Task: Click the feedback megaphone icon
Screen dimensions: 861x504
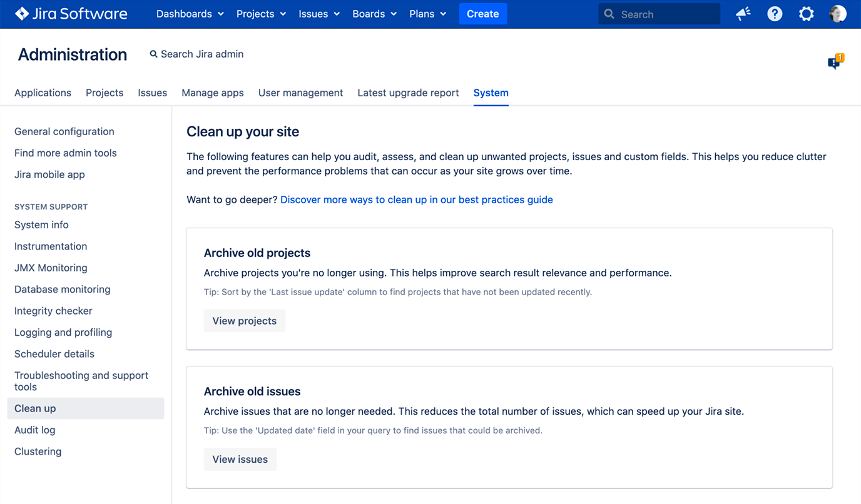Action: point(743,13)
